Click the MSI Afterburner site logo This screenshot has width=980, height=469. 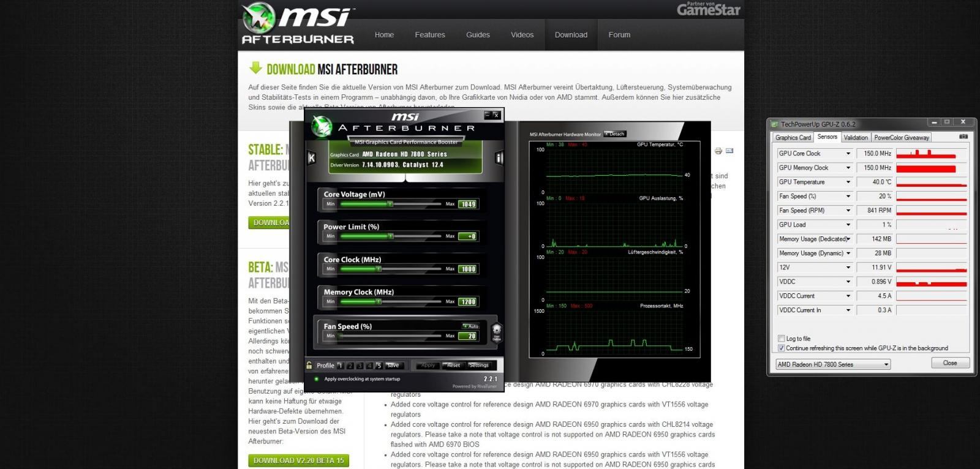point(298,24)
